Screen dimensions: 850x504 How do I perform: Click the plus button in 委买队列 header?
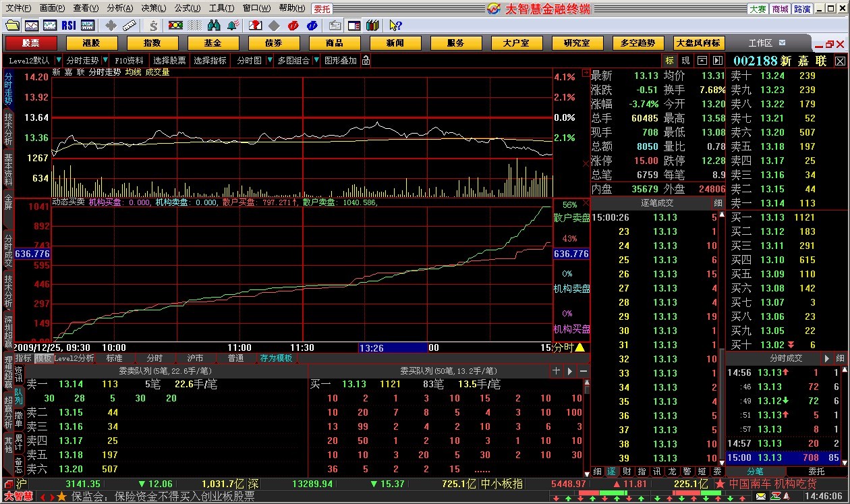point(556,371)
